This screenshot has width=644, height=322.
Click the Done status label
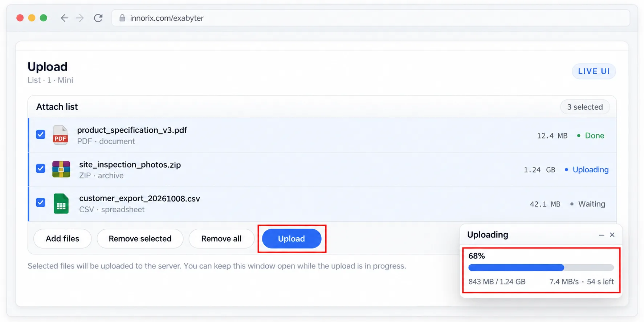click(x=595, y=136)
